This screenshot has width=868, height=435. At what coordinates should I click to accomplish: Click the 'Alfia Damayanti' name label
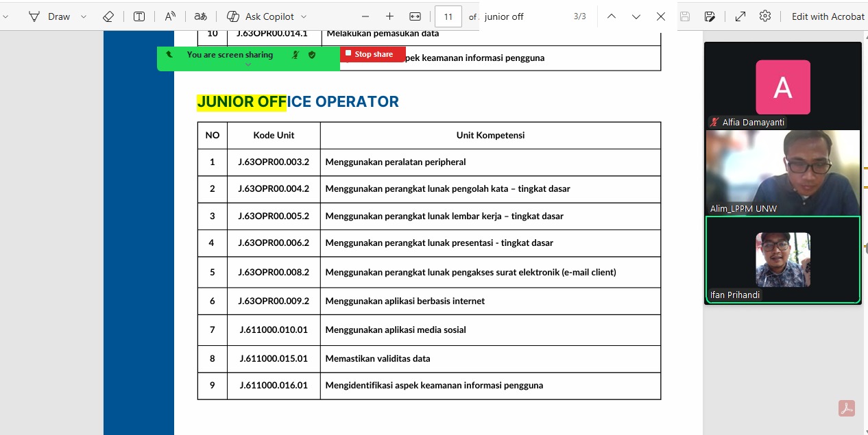pyautogui.click(x=753, y=123)
